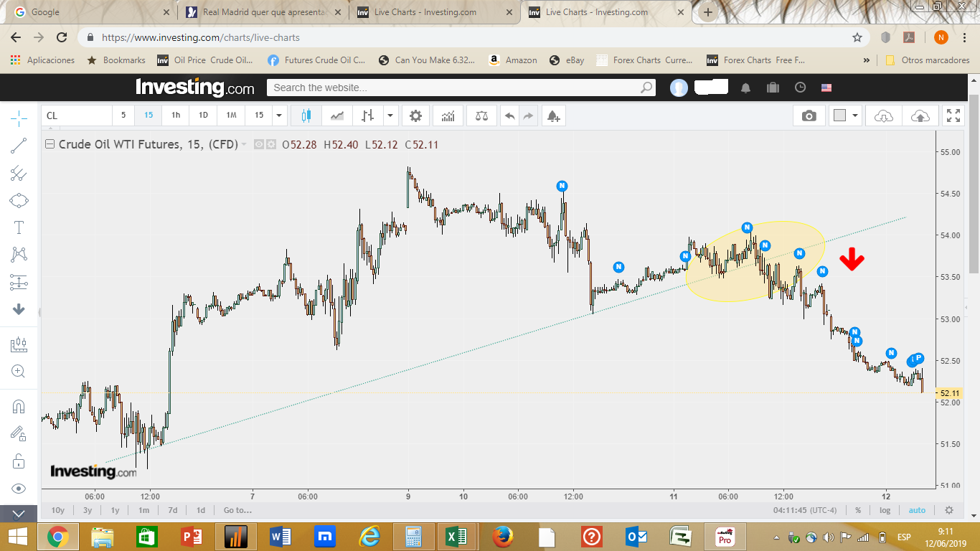The height and width of the screenshot is (551, 980).
Task: Set chart range to 3y
Action: click(x=88, y=510)
